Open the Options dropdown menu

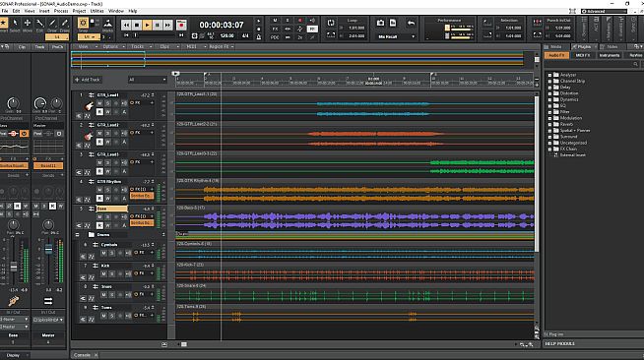112,47
